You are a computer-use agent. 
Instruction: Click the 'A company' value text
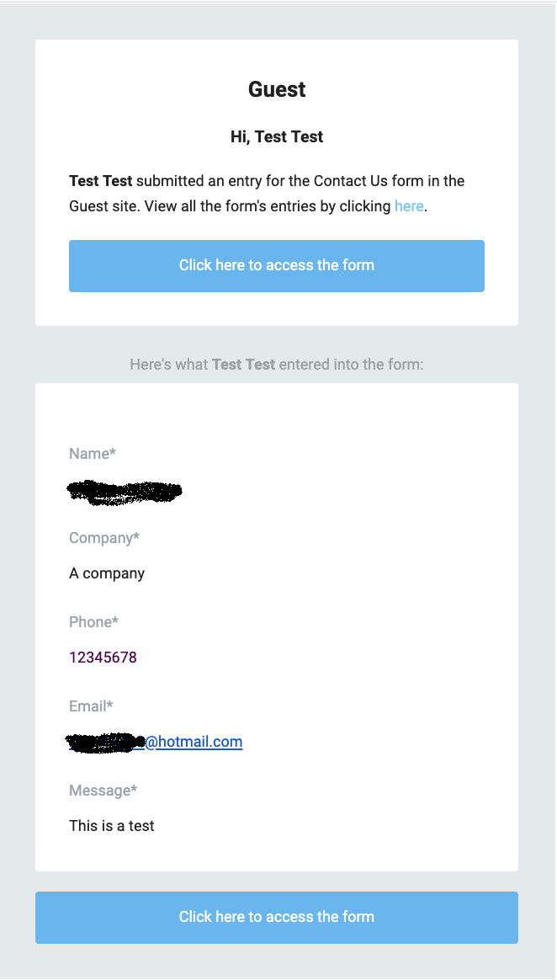tap(107, 573)
